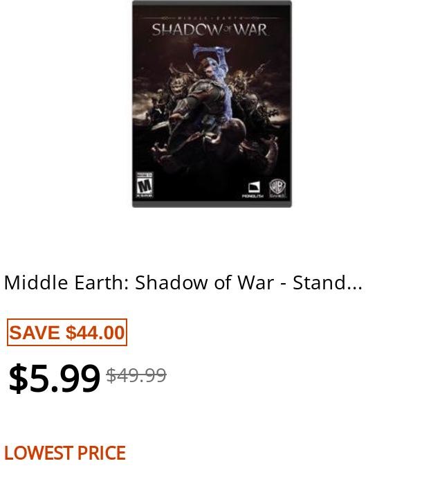Click the ESRB Mature rating icon
Image resolution: width=422 pixels, height=504 pixels.
pyautogui.click(x=144, y=185)
